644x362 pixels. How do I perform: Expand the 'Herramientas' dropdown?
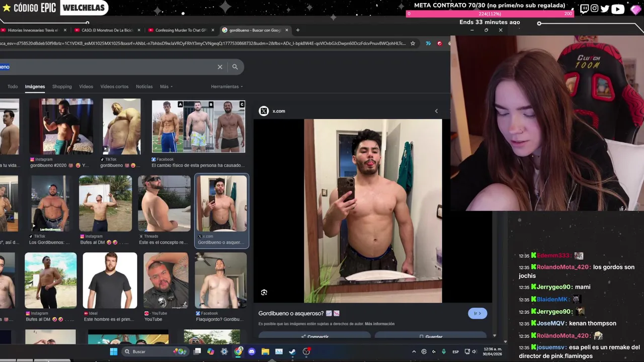coord(227,86)
